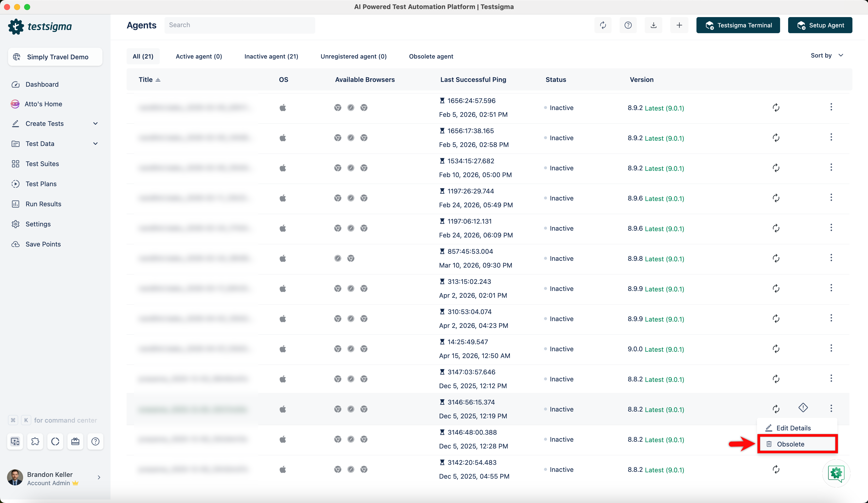The height and width of the screenshot is (503, 868).
Task: Open the floating chat assistant icon
Action: 836,473
